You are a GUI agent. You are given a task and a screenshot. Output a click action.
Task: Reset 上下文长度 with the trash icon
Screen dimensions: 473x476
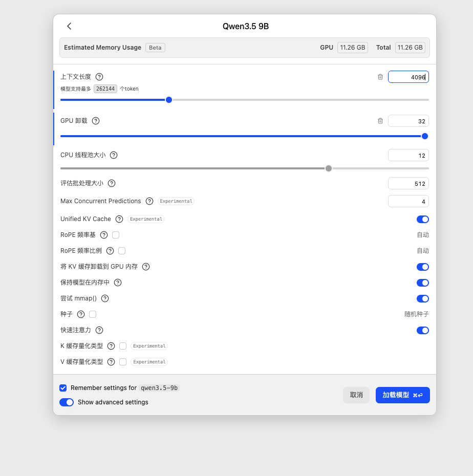coord(380,77)
